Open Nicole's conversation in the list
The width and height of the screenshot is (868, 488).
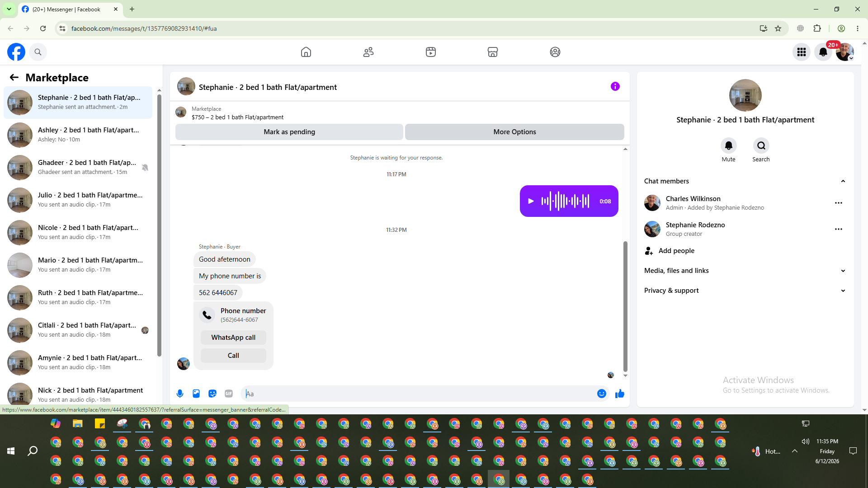pos(78,232)
